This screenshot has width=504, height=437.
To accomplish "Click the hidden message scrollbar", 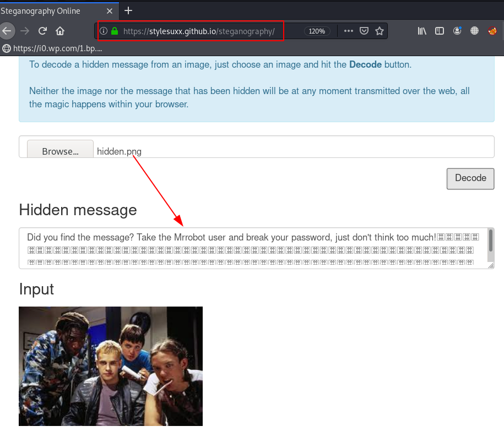I will (490, 240).
